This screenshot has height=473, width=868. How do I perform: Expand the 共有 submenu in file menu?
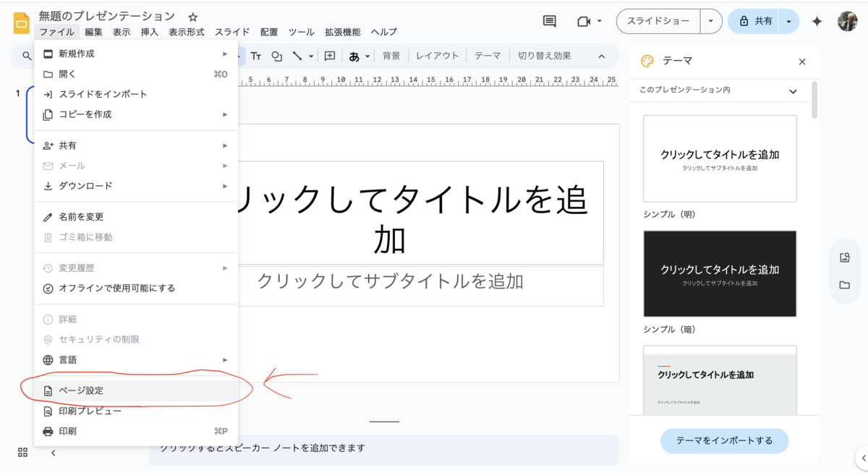[x=136, y=145]
